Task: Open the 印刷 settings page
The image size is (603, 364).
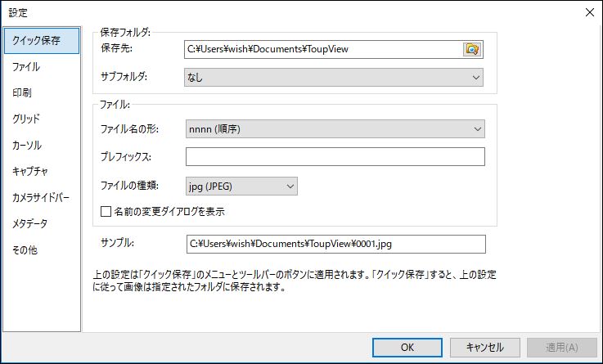Action: pos(22,92)
